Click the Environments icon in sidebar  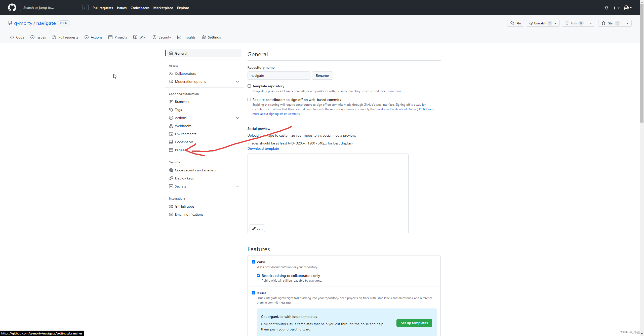(x=171, y=133)
